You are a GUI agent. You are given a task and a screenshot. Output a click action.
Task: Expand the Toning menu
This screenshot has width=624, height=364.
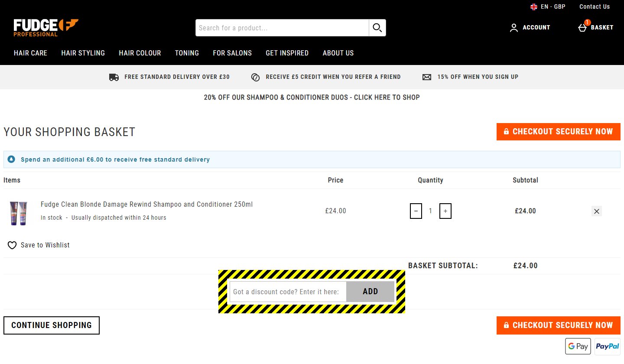click(187, 53)
